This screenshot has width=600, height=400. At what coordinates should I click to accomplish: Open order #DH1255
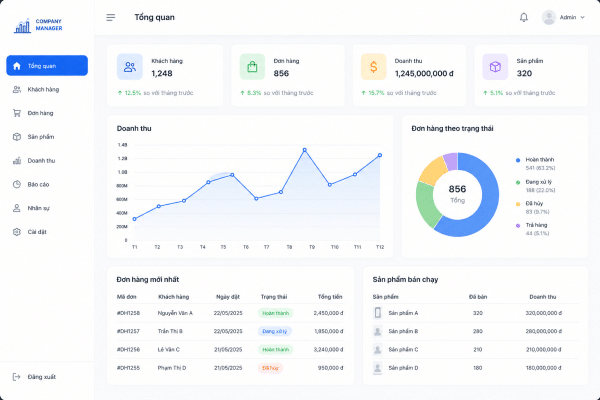(128, 368)
